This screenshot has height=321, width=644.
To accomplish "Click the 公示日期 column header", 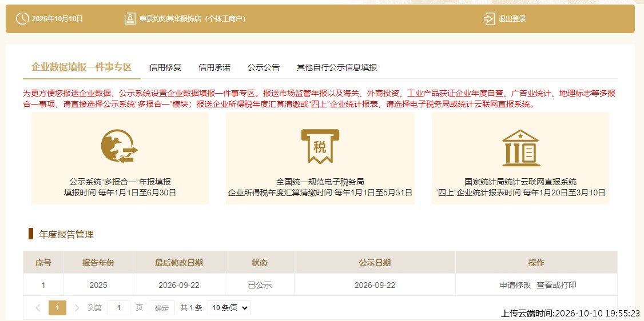I will (375, 263).
